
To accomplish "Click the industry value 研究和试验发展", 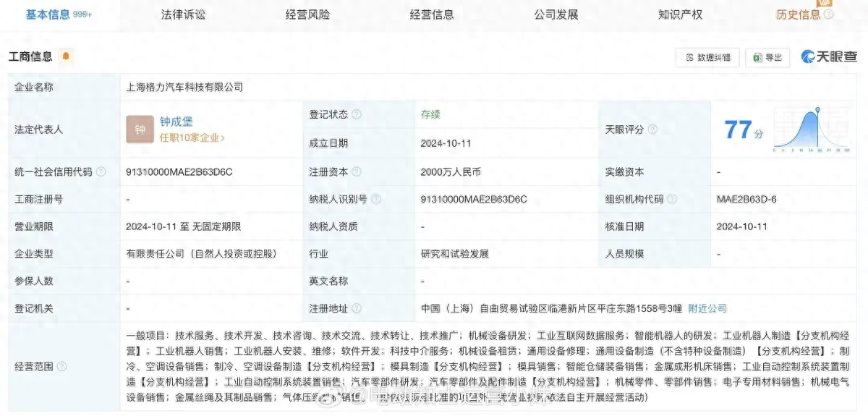I will [455, 254].
